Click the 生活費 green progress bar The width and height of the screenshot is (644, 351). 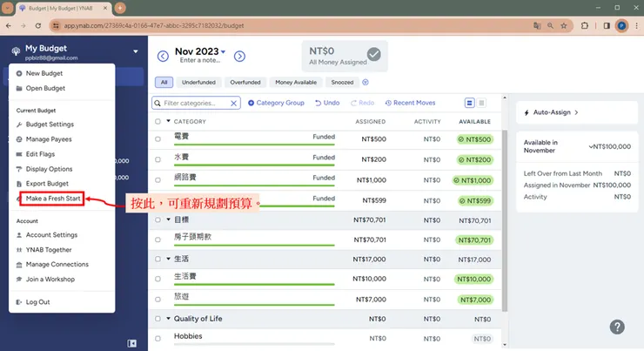click(254, 285)
